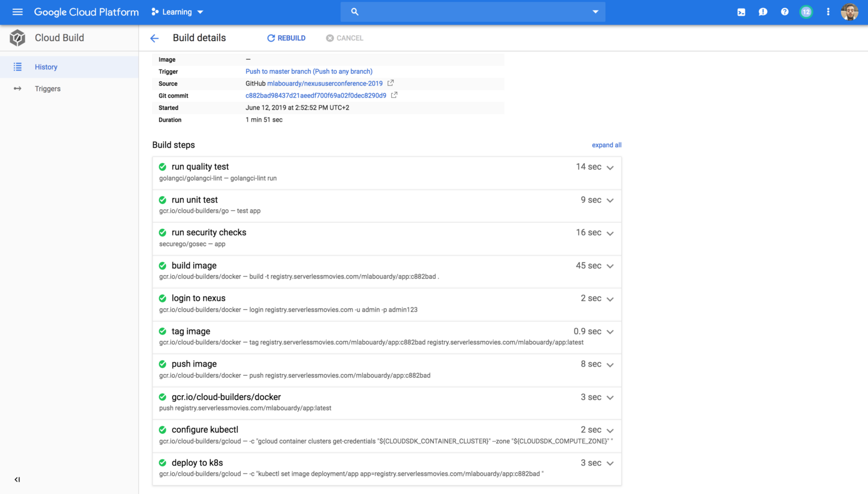Click the Cloud Build product logo icon
This screenshot has height=494, width=868.
coord(17,38)
